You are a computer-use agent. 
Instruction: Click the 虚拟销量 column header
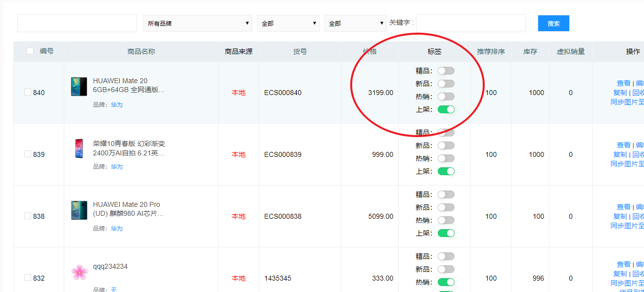tap(571, 51)
